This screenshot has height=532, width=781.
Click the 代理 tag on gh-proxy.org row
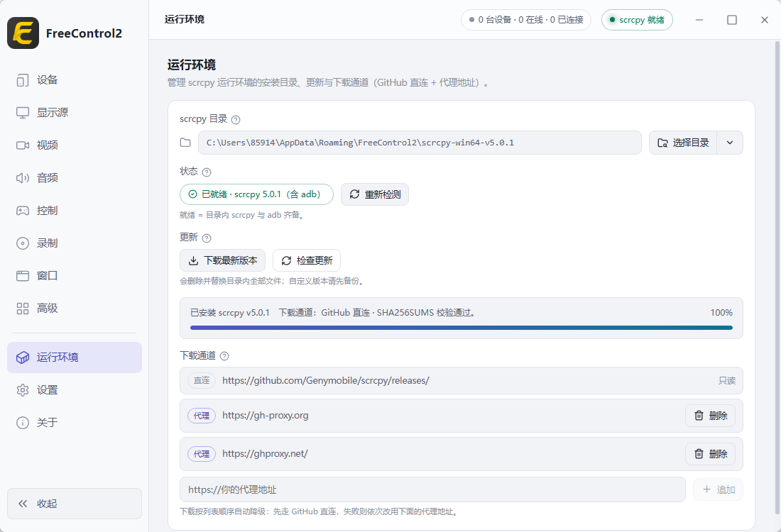202,416
